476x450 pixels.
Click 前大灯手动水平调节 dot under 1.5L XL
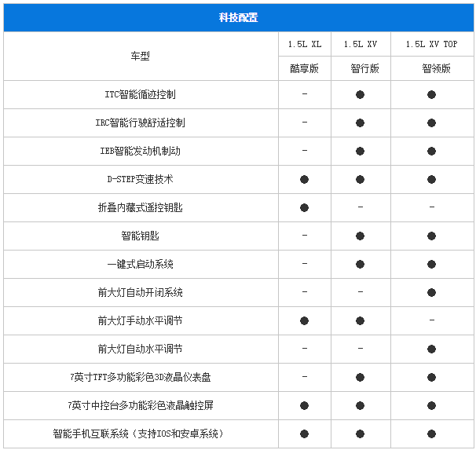(x=304, y=321)
